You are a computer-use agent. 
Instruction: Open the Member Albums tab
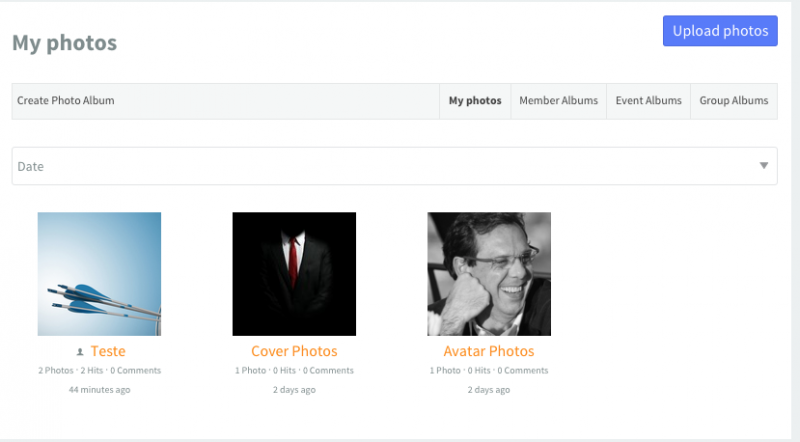[x=558, y=101]
